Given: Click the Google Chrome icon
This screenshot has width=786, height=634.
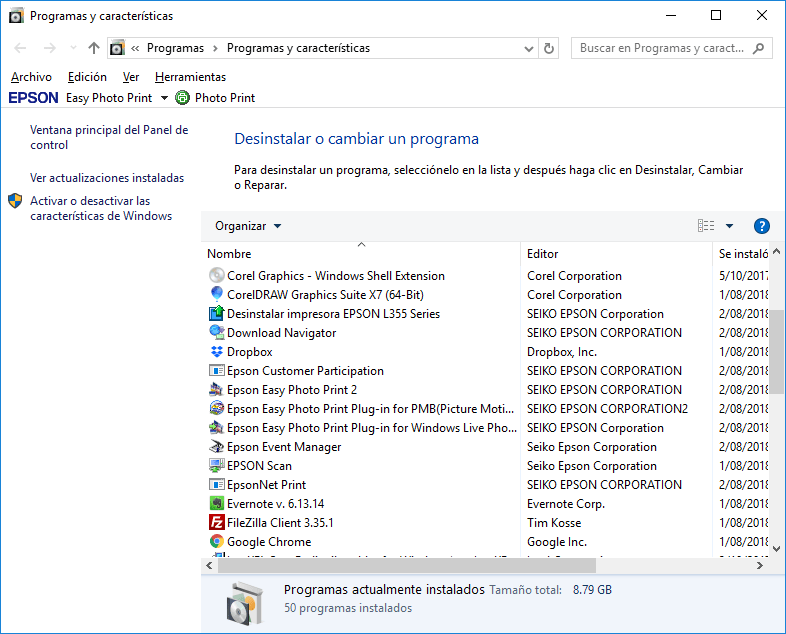Looking at the screenshot, I should coord(217,541).
